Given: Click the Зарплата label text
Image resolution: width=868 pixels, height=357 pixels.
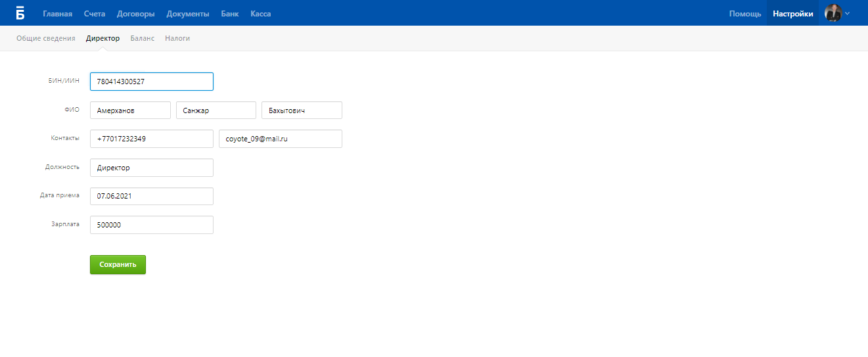Looking at the screenshot, I should (x=66, y=224).
